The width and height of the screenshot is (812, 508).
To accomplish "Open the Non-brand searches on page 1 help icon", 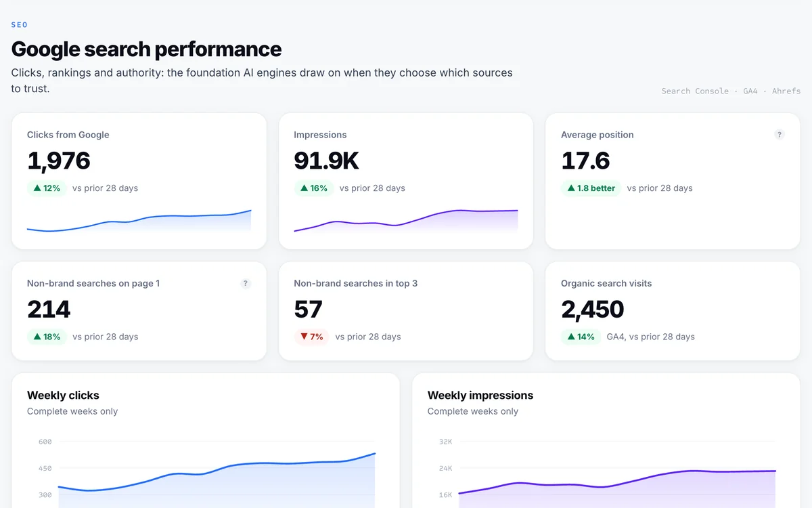I will 246,283.
